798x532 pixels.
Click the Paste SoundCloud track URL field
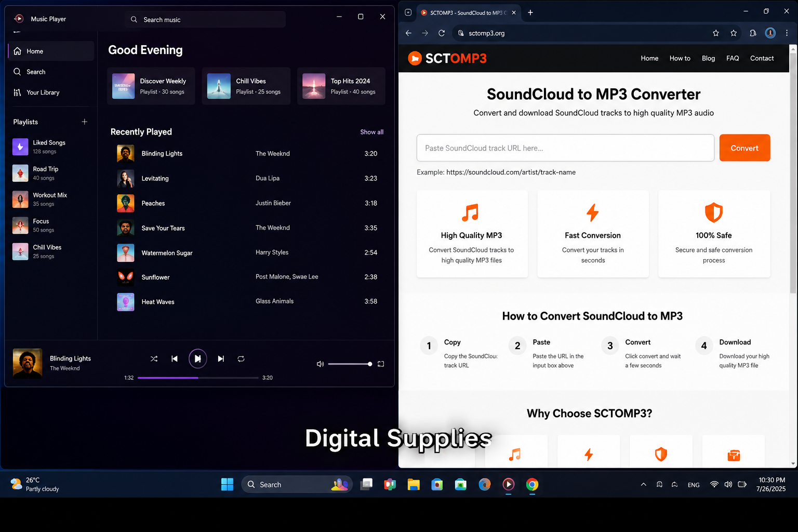[565, 148]
